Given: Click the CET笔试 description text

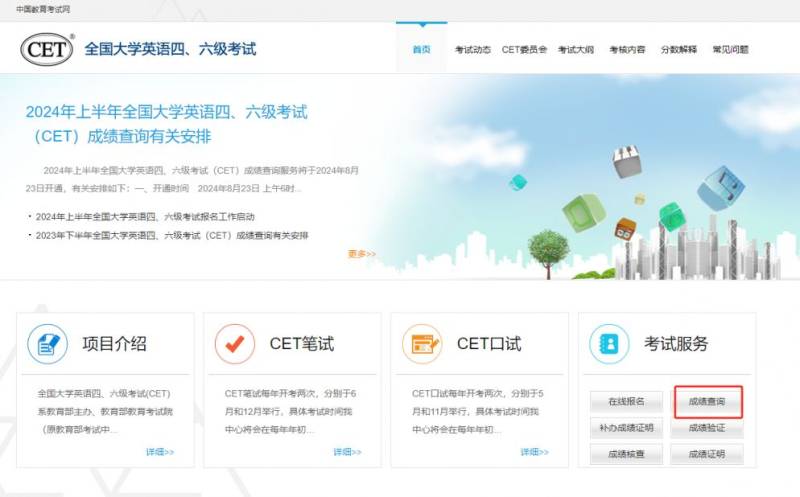Looking at the screenshot, I should pos(290,411).
